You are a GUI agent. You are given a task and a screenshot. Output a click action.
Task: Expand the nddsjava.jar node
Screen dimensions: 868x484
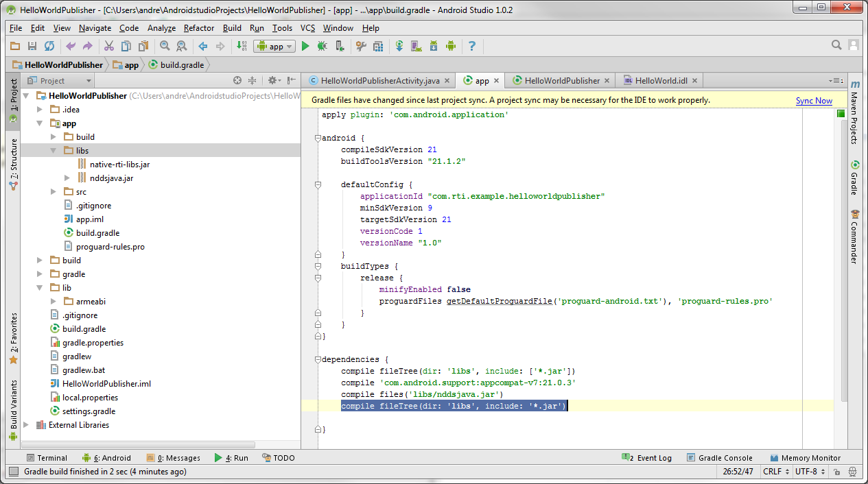pos(67,178)
